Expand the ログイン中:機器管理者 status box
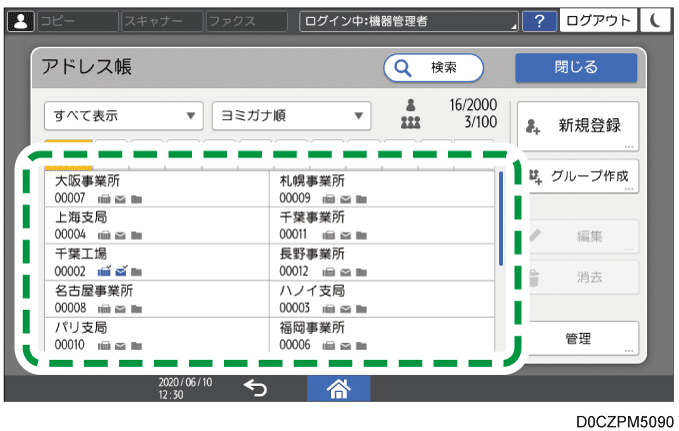This screenshot has width=679, height=431. 408,21
